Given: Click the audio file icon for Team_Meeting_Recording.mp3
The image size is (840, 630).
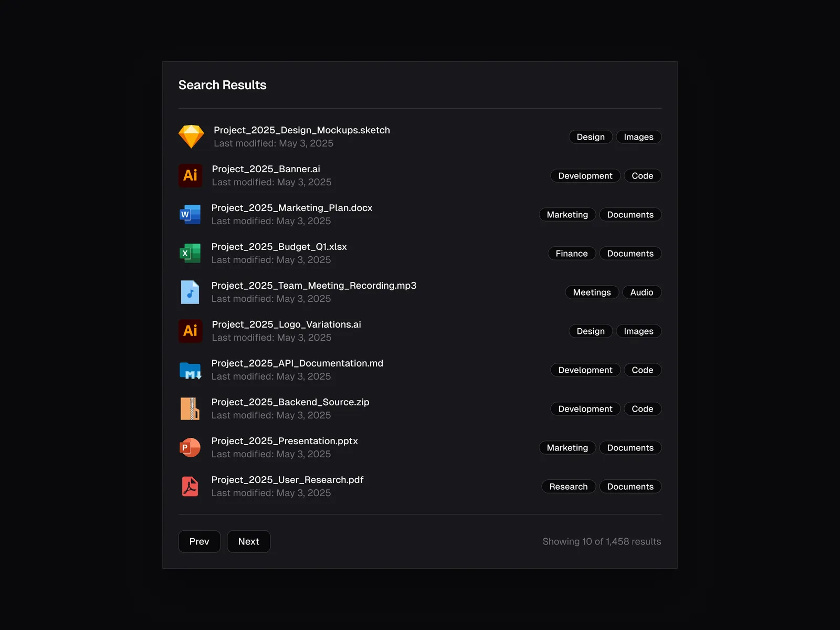Looking at the screenshot, I should pos(190,292).
